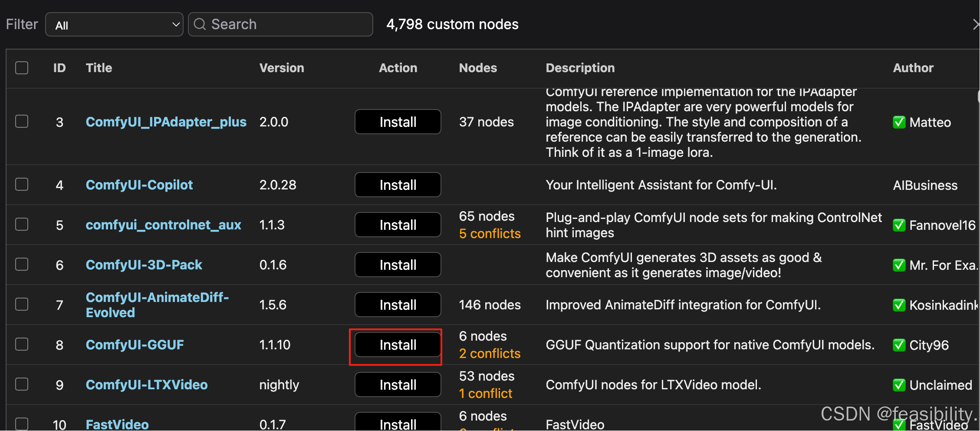Click '53 nodes' in the LTXVideo row
980x431 pixels.
487,376
